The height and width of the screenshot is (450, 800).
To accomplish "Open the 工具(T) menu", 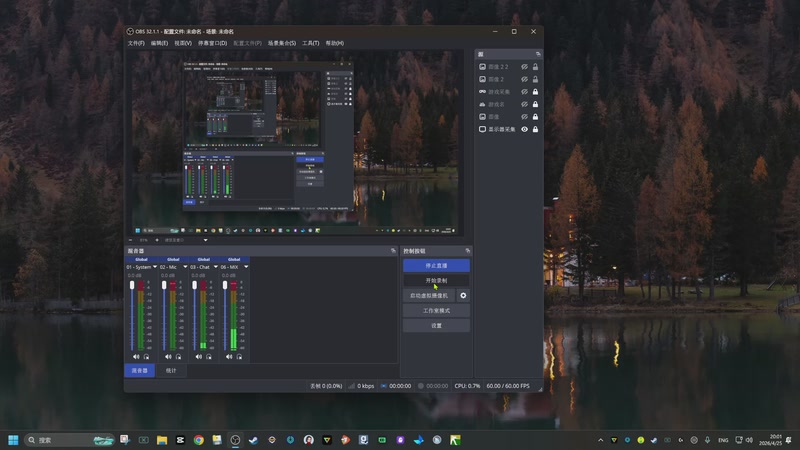I will [310, 43].
